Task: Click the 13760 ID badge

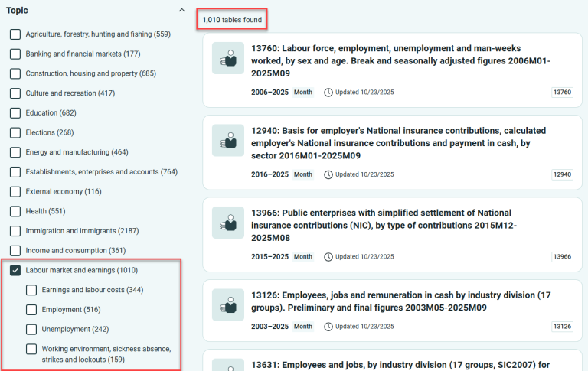Action: coord(562,93)
